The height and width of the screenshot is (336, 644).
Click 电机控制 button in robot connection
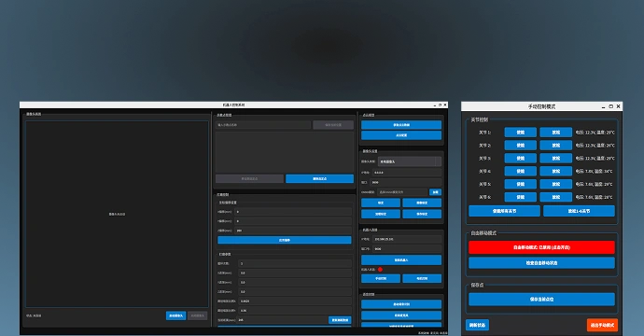pos(422,278)
